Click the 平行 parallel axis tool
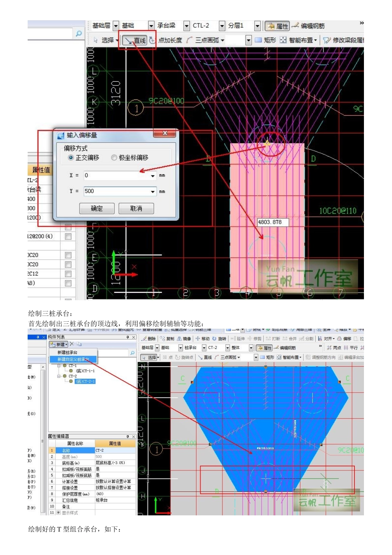The height and width of the screenshot is (555, 392). [x=351, y=348]
